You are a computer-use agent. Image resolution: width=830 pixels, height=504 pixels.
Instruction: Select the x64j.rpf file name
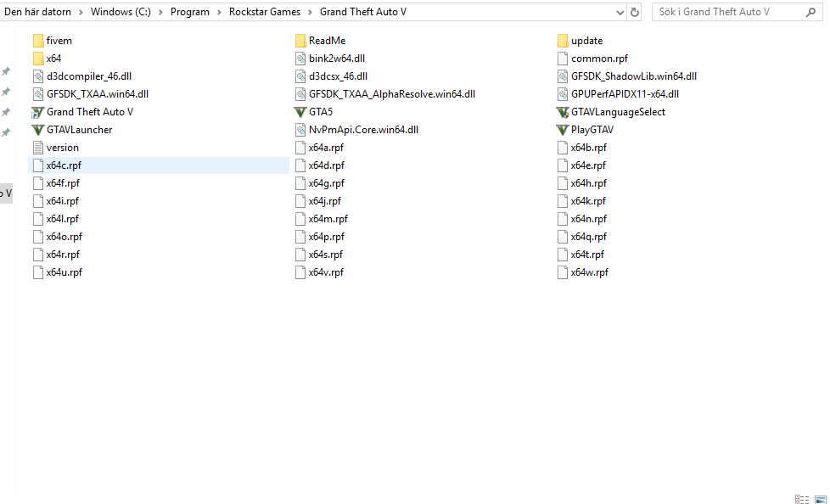[325, 201]
